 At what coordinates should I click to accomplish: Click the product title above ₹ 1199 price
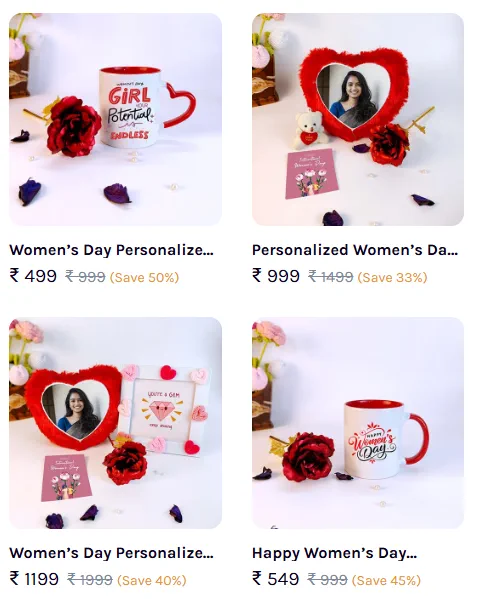[x=112, y=553]
